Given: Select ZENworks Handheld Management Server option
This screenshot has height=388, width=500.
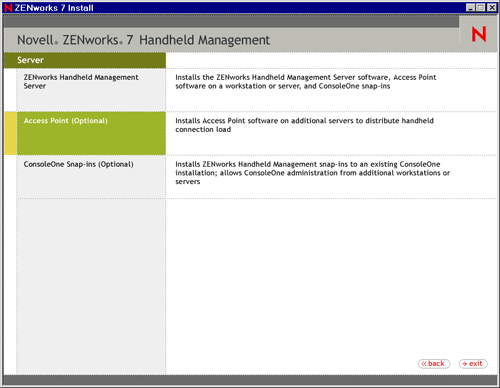Looking at the screenshot, I should 91,90.
